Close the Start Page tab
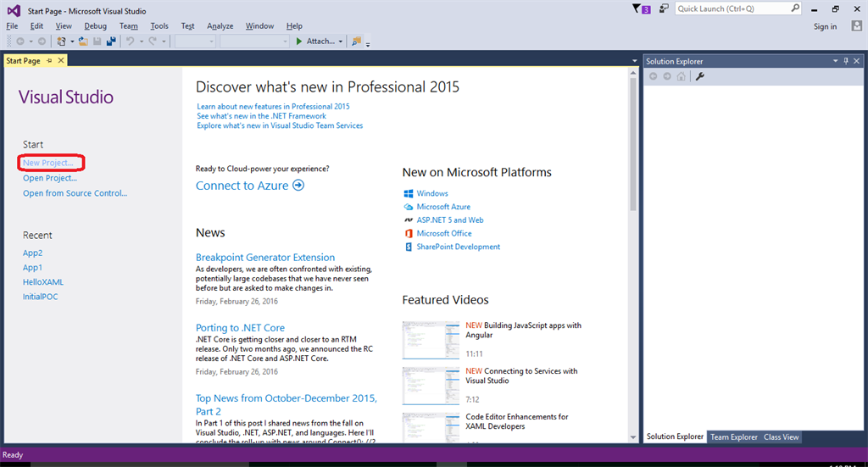Viewport: 868px width, 467px height. pyautogui.click(x=61, y=60)
